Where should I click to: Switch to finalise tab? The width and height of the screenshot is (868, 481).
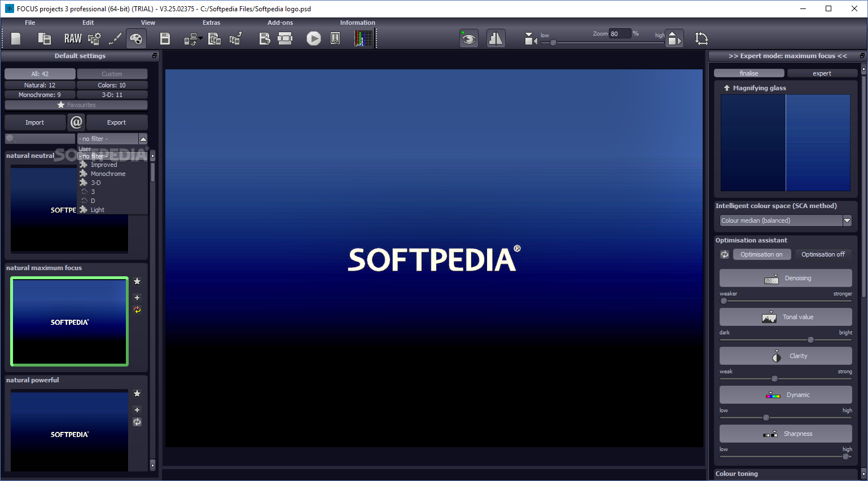coord(749,73)
